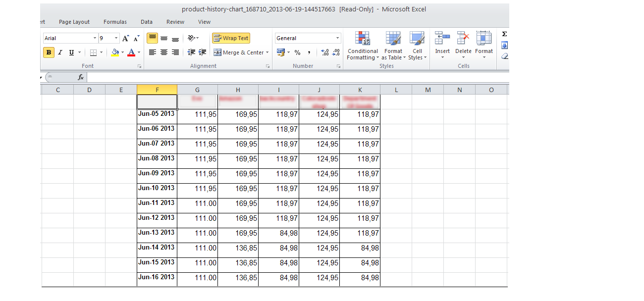Click the AutoSum sigma icon

point(504,34)
